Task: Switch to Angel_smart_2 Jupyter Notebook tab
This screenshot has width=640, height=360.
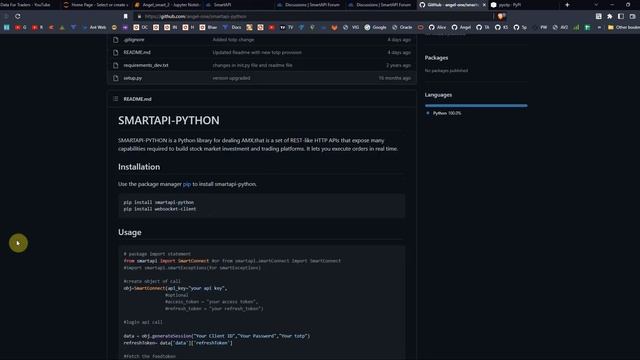Action: (167, 5)
